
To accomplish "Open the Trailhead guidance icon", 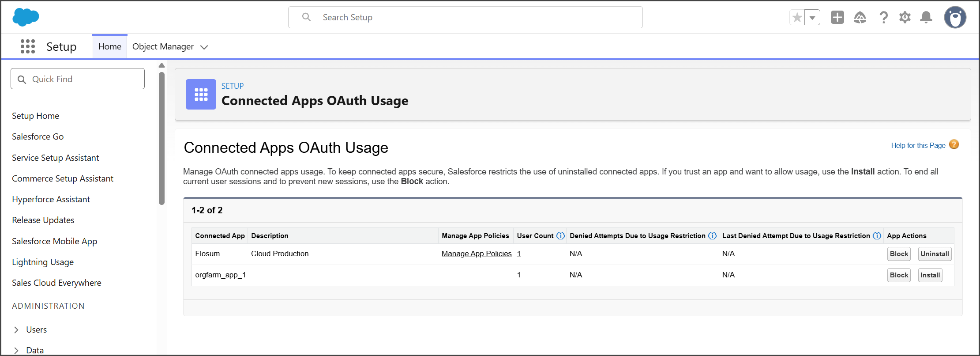I will [860, 17].
